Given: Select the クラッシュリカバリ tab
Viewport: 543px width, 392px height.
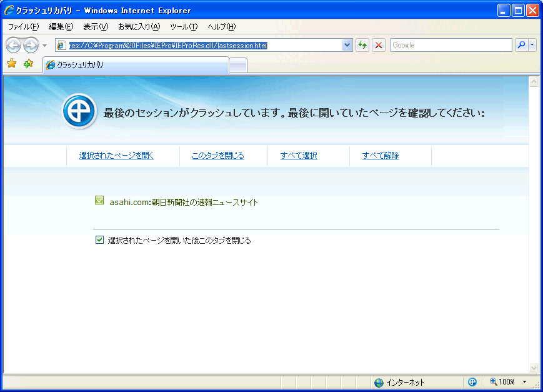Looking at the screenshot, I should [x=136, y=65].
